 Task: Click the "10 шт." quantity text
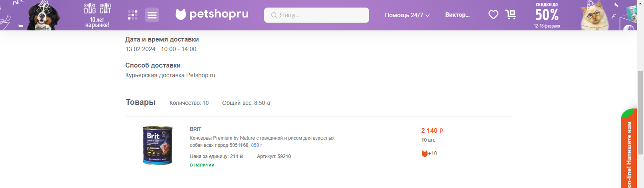point(428,140)
